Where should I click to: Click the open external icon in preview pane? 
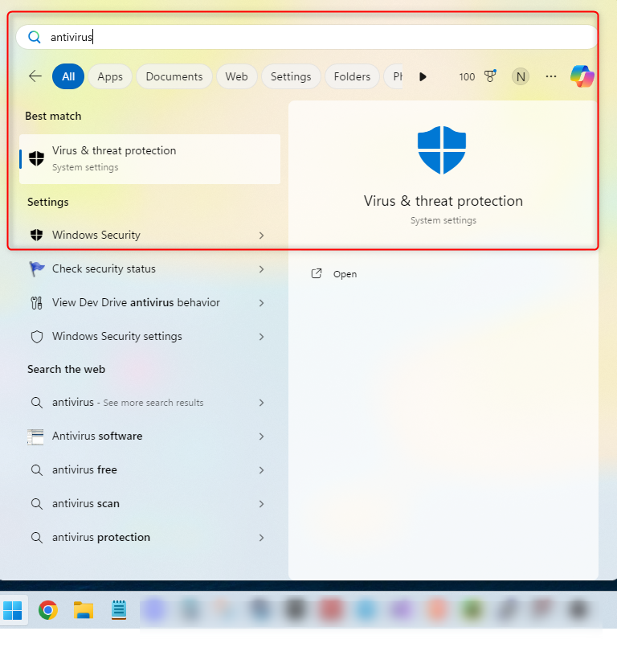click(317, 274)
